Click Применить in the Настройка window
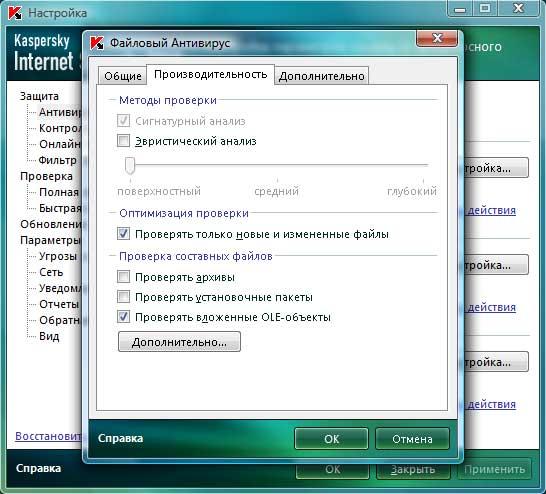The image size is (546, 494). [494, 470]
